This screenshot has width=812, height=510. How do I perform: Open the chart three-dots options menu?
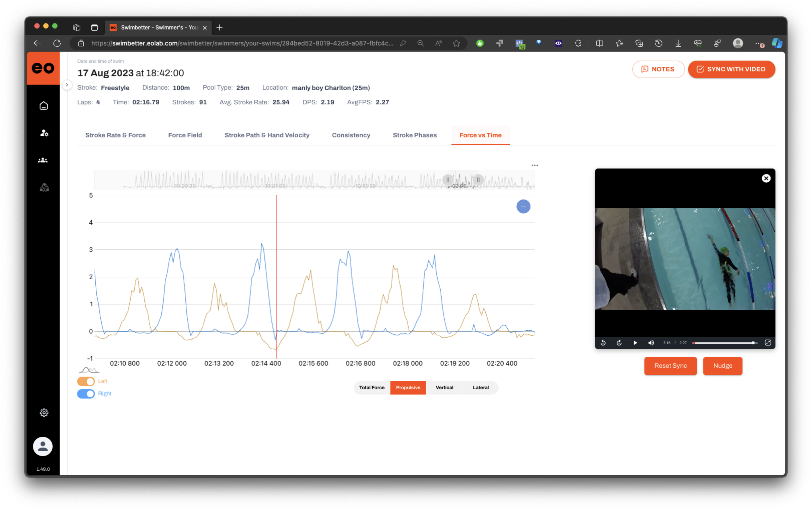(535, 165)
